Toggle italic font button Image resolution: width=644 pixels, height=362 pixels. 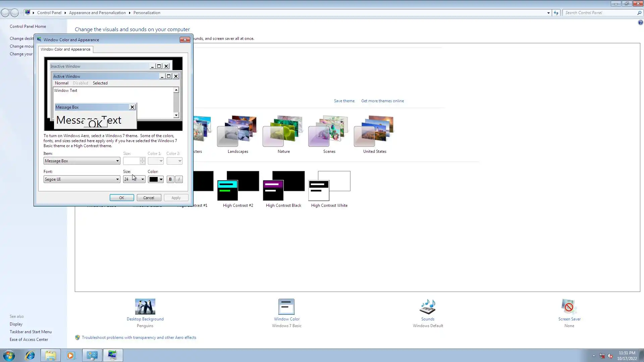coord(179,179)
